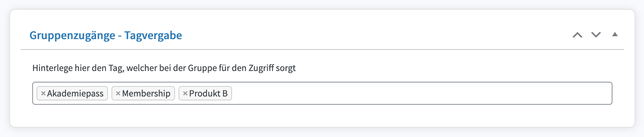644x137 pixels.
Task: Collapse the panel using the triangle toggle
Action: click(x=615, y=34)
